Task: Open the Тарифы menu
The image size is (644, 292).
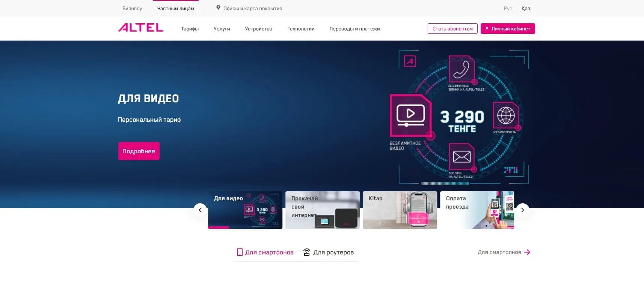Action: coord(190,29)
